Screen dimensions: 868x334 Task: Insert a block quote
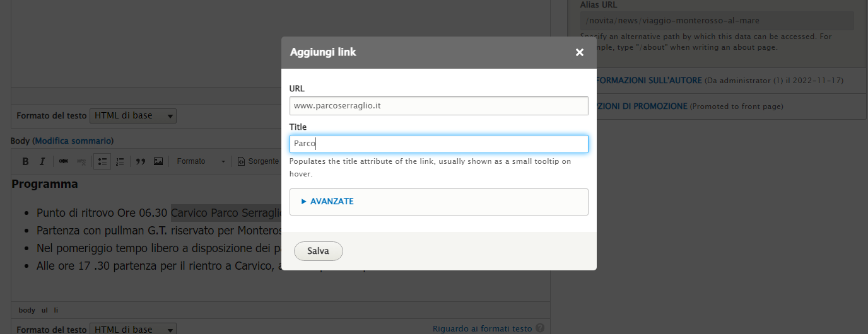(x=141, y=161)
